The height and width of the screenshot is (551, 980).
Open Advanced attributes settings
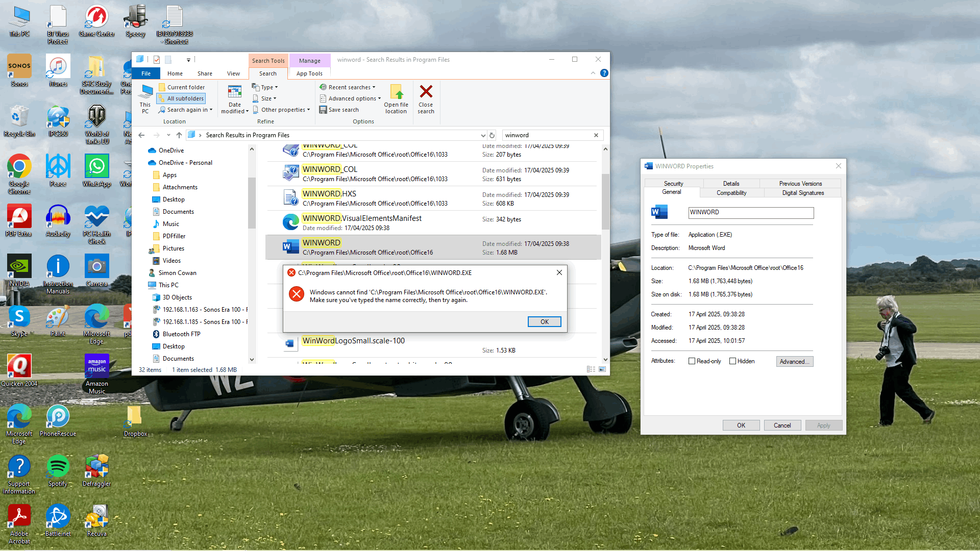pos(794,361)
